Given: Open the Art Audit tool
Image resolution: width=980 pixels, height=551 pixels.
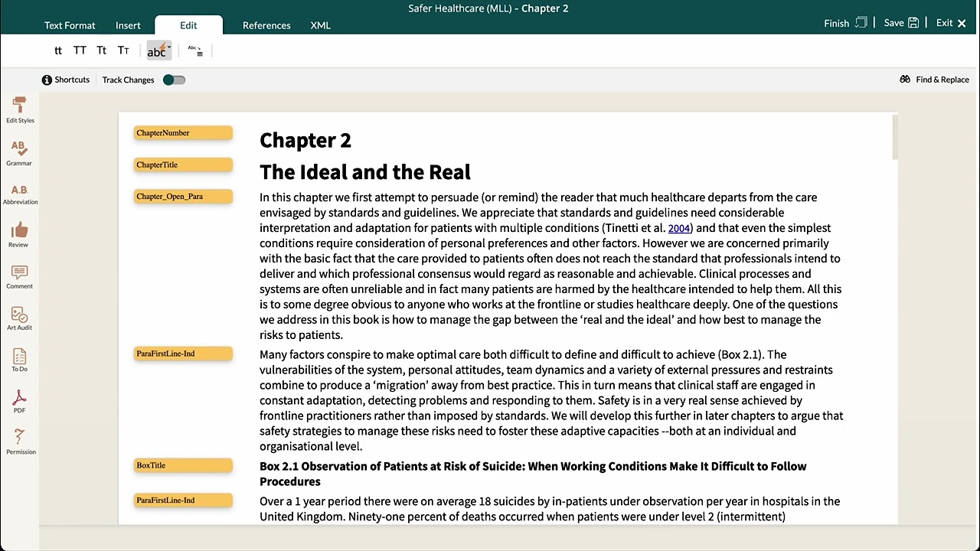Looking at the screenshot, I should (x=20, y=318).
